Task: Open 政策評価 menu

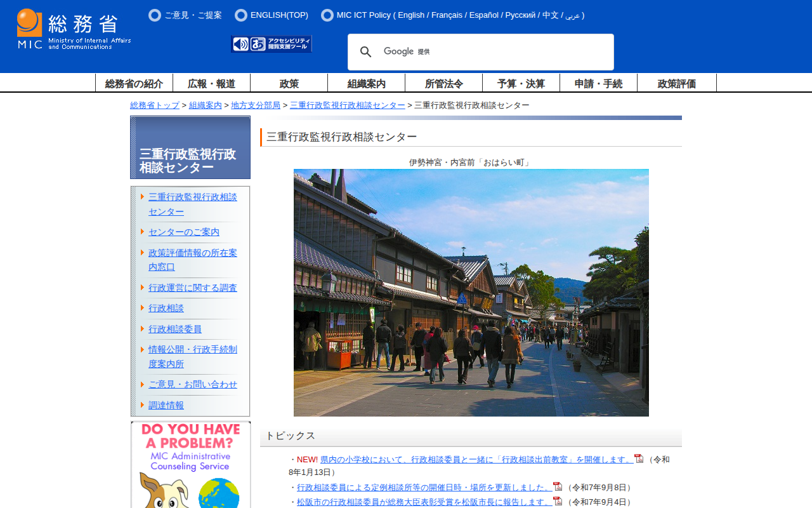Action: point(676,83)
